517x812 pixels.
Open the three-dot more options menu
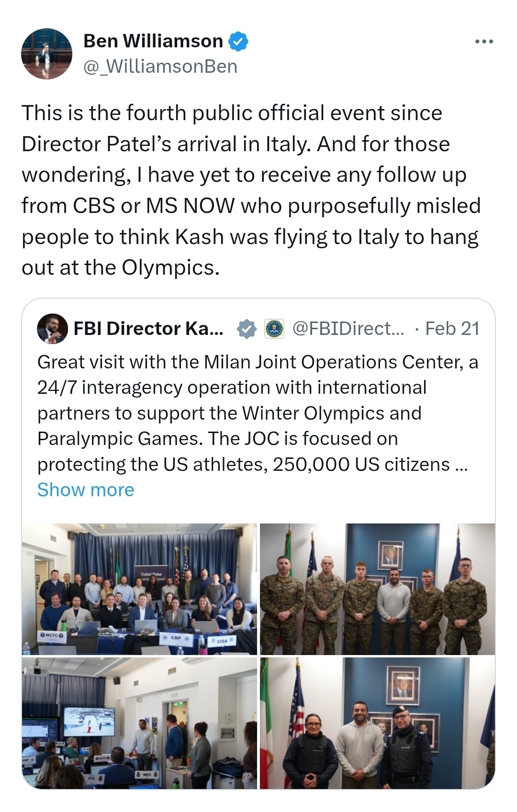coord(484,42)
